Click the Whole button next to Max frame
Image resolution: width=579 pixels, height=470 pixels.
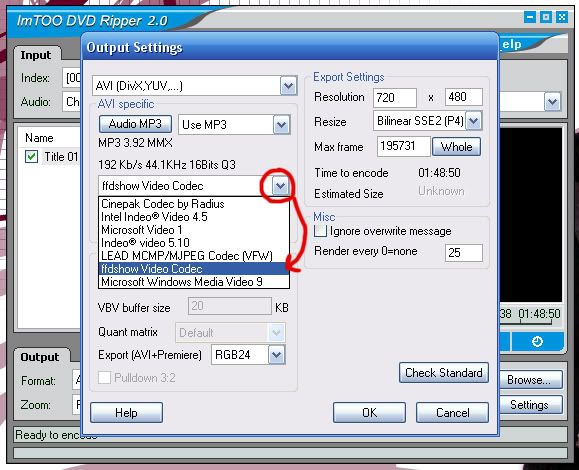click(x=456, y=147)
